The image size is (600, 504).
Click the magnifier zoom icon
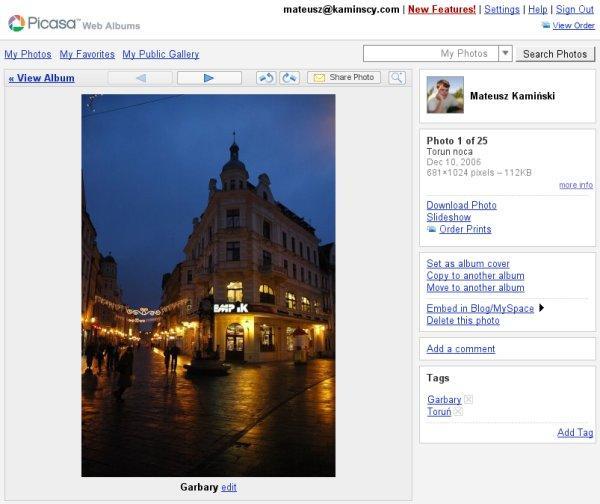click(397, 78)
